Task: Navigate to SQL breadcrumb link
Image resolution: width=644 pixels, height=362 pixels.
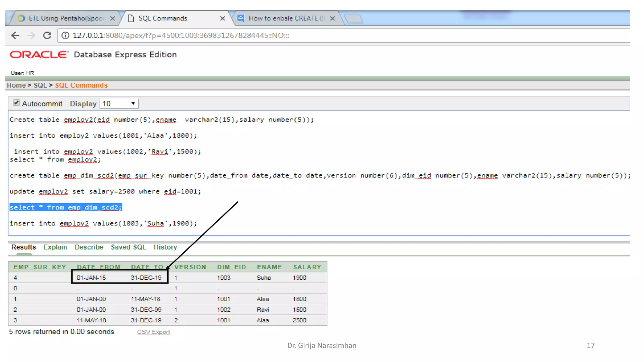Action: 40,85
